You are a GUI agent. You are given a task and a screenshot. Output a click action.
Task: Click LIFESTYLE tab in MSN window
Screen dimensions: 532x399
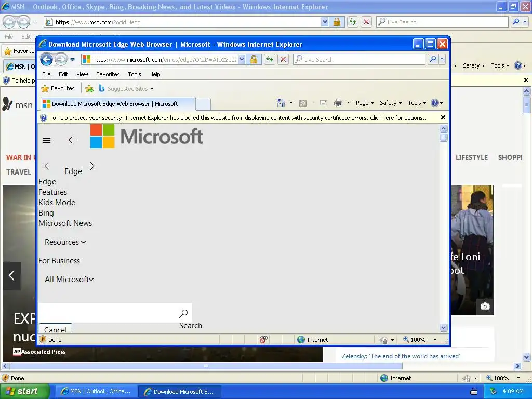tap(472, 157)
